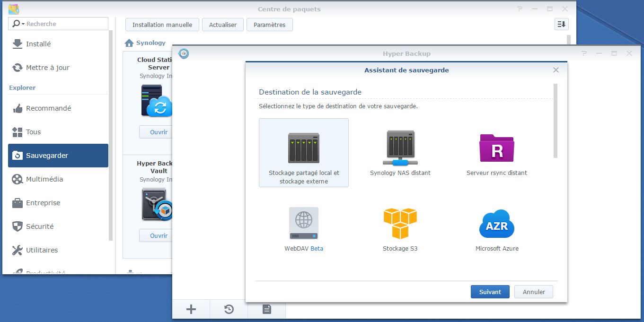Click the plus icon to add backup task
Viewport: 644px width, 322px height.
(x=191, y=309)
